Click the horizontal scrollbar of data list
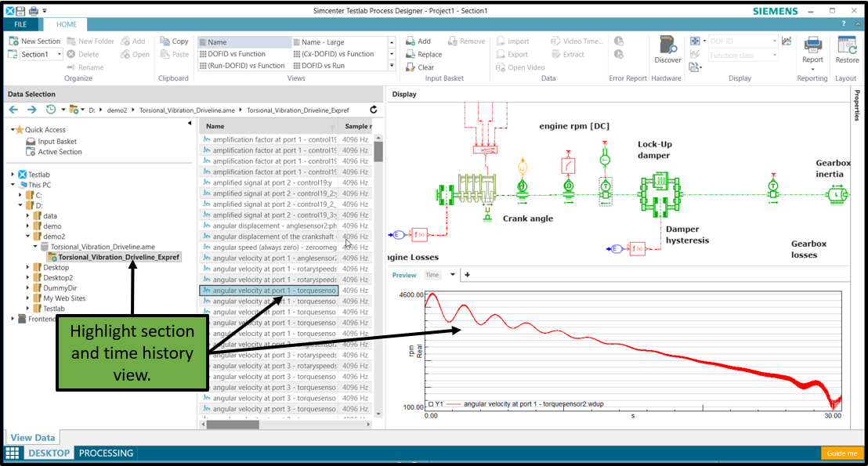868x466 pixels. [233, 424]
